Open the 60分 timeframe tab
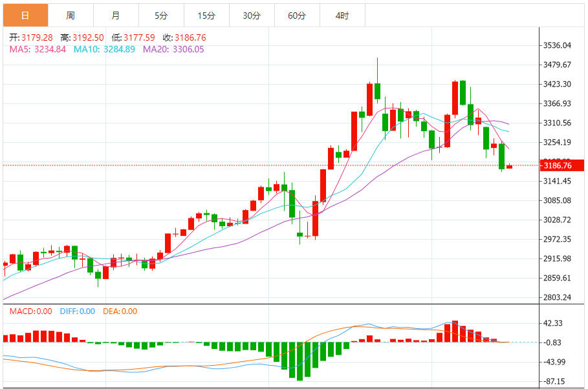 297,16
